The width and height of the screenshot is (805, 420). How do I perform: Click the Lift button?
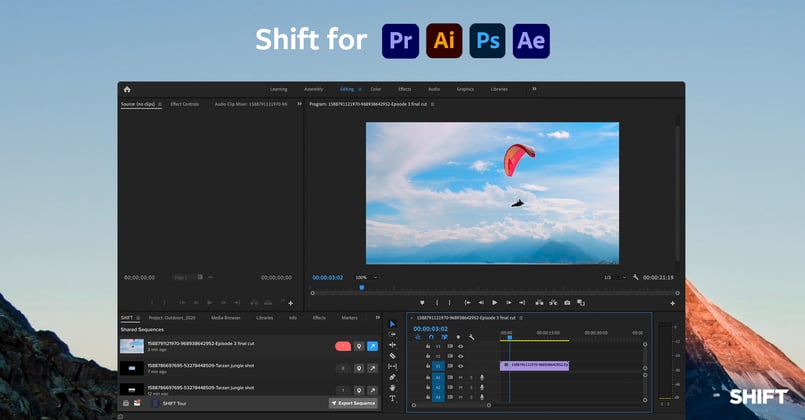(539, 303)
